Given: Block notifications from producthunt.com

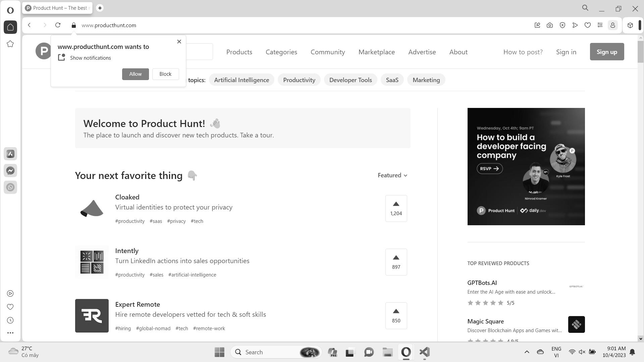Looking at the screenshot, I should tap(165, 74).
